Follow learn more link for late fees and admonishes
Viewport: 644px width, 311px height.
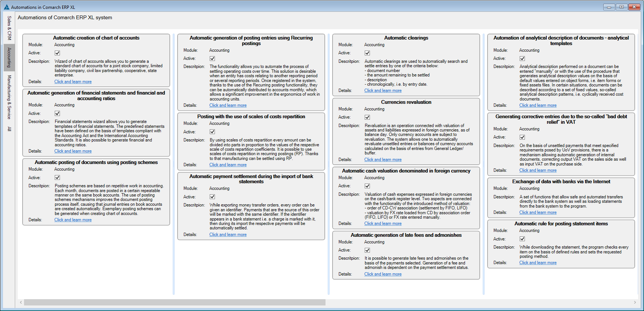click(x=383, y=274)
